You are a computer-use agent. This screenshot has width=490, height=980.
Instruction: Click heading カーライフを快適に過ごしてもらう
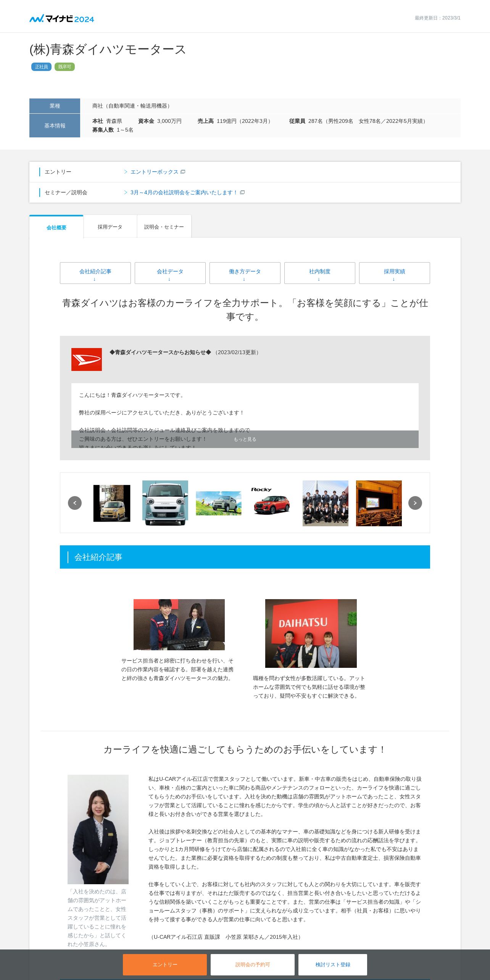coord(245,750)
